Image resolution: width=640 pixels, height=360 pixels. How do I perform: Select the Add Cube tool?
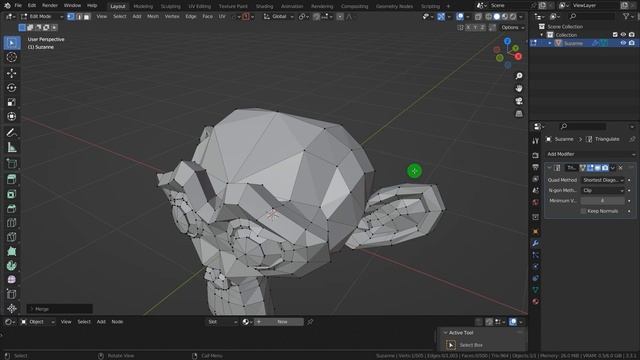coord(12,164)
